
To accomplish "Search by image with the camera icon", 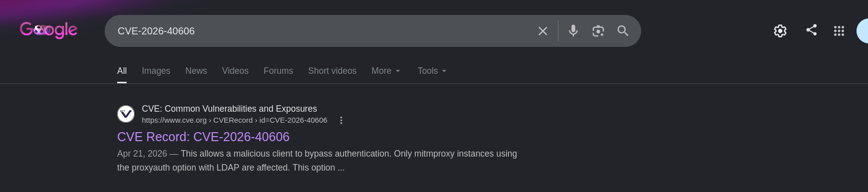I will [x=598, y=31].
